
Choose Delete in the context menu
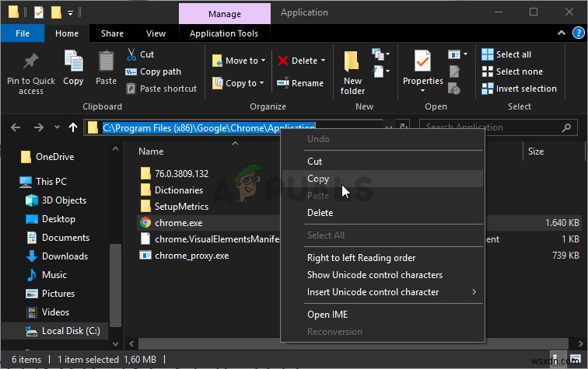click(x=383, y=213)
